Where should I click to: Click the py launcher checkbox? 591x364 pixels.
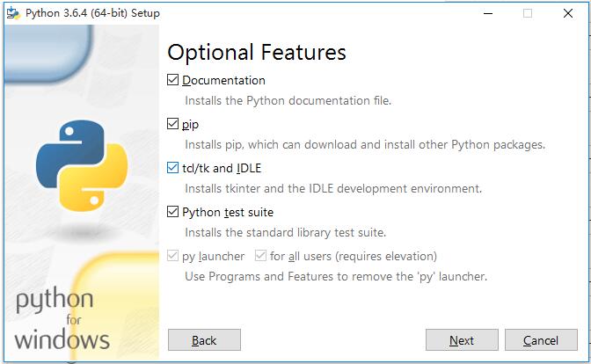(172, 256)
